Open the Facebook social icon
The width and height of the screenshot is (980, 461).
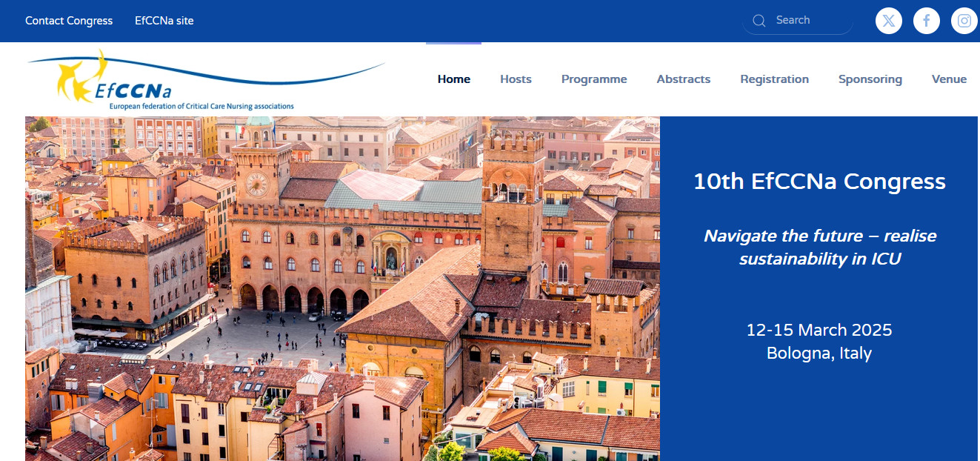(927, 21)
